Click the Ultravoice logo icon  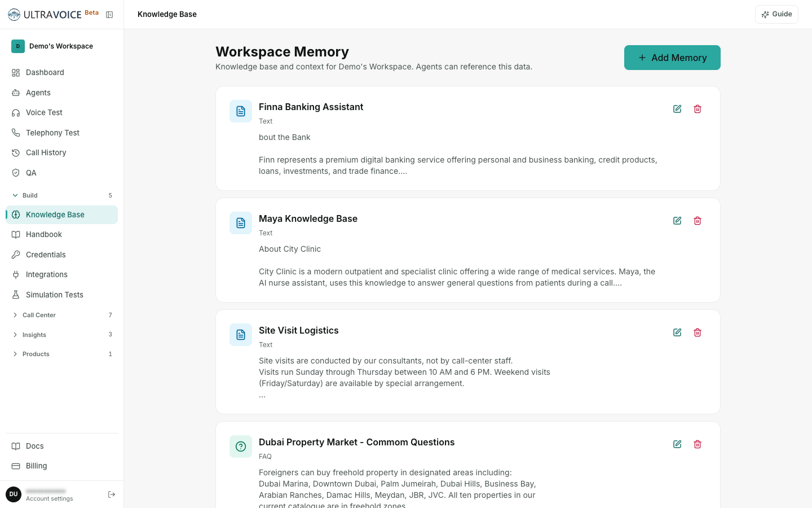14,15
